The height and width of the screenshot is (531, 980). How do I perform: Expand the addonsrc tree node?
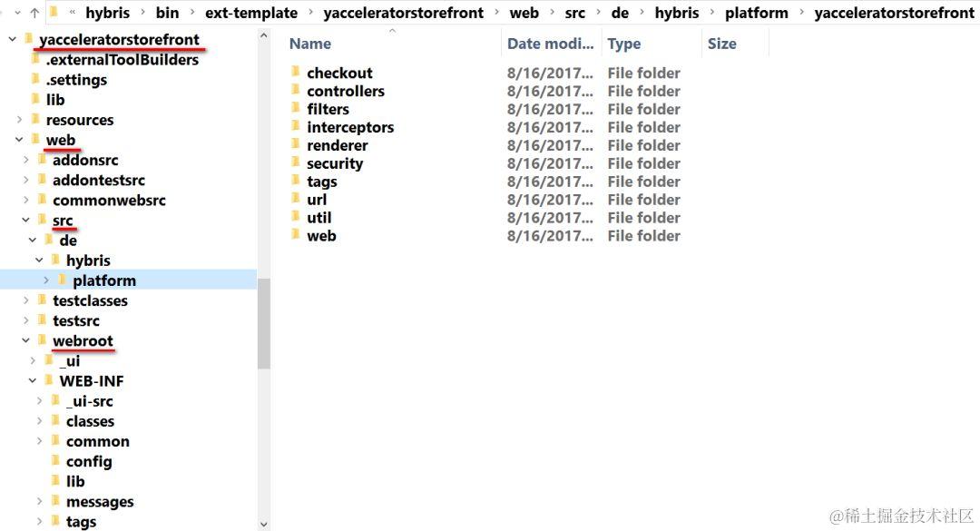click(x=25, y=160)
